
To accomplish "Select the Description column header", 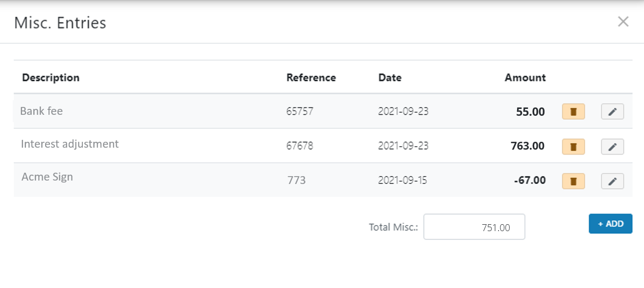I will click(50, 78).
